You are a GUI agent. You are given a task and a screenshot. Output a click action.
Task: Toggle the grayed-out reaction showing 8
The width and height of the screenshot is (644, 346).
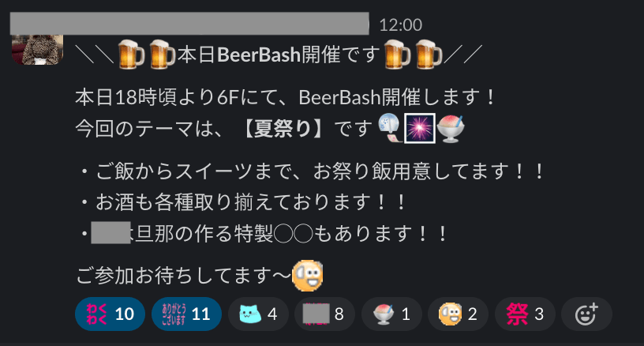[x=324, y=314]
